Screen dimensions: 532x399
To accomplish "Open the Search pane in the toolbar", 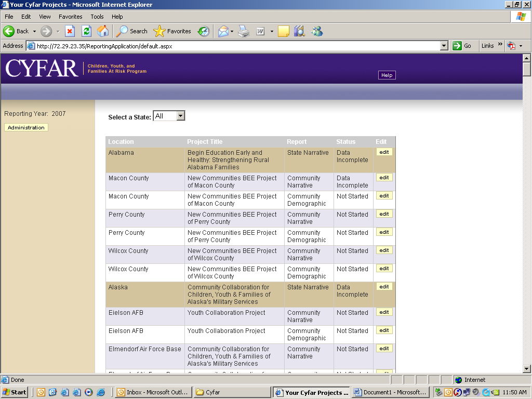I will (132, 31).
